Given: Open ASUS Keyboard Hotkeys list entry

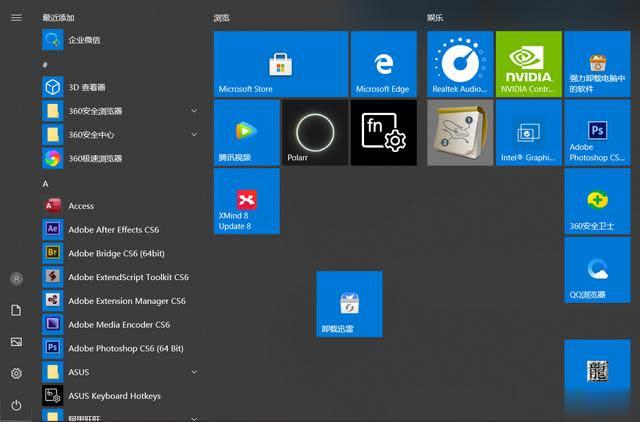Looking at the screenshot, I should click(122, 395).
